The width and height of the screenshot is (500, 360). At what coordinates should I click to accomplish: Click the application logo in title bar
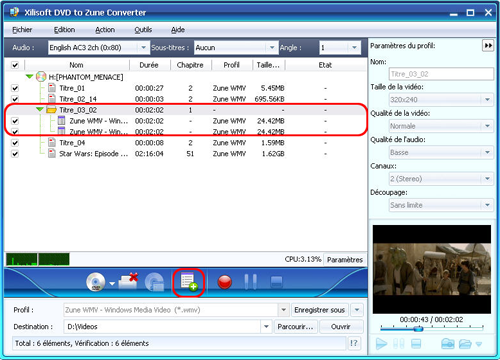coord(14,12)
